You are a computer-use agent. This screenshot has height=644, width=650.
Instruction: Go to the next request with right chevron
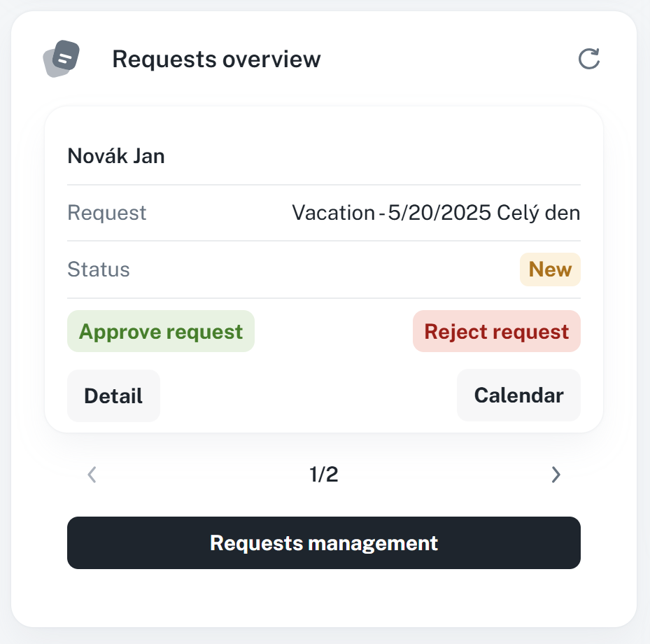556,475
